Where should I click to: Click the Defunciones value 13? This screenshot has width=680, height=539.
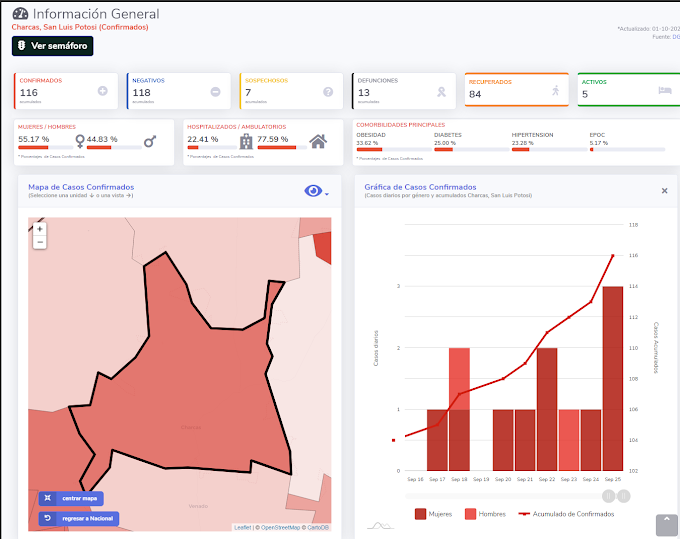(364, 92)
